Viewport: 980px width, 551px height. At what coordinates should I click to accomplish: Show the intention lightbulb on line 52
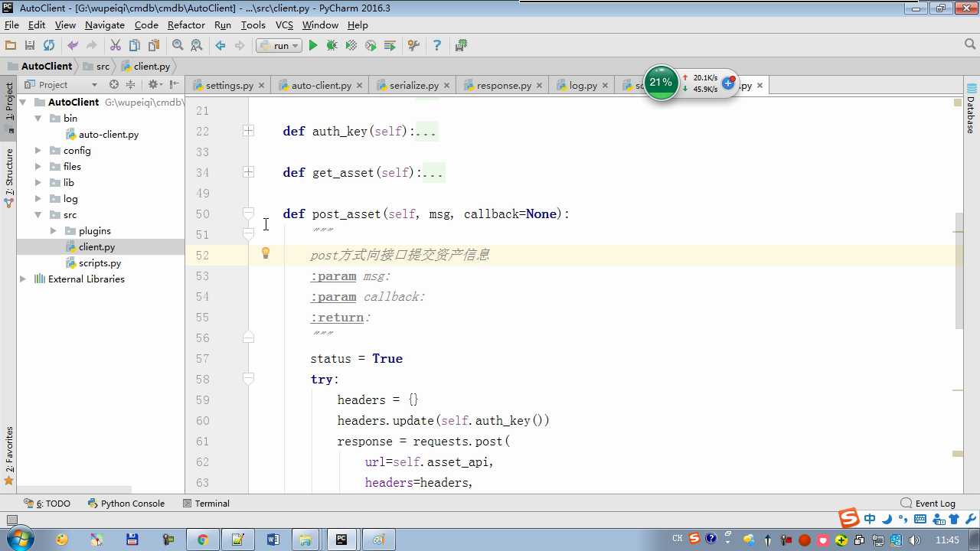pos(266,253)
